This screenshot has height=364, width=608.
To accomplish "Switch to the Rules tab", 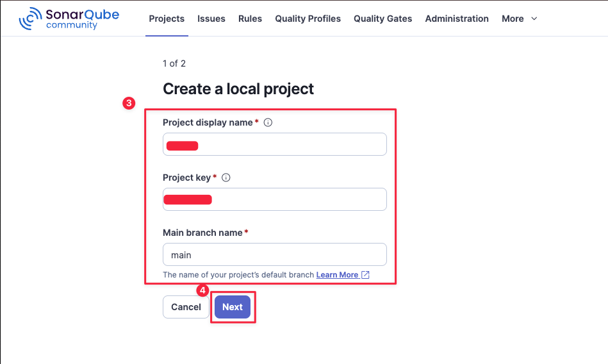I will pyautogui.click(x=250, y=19).
